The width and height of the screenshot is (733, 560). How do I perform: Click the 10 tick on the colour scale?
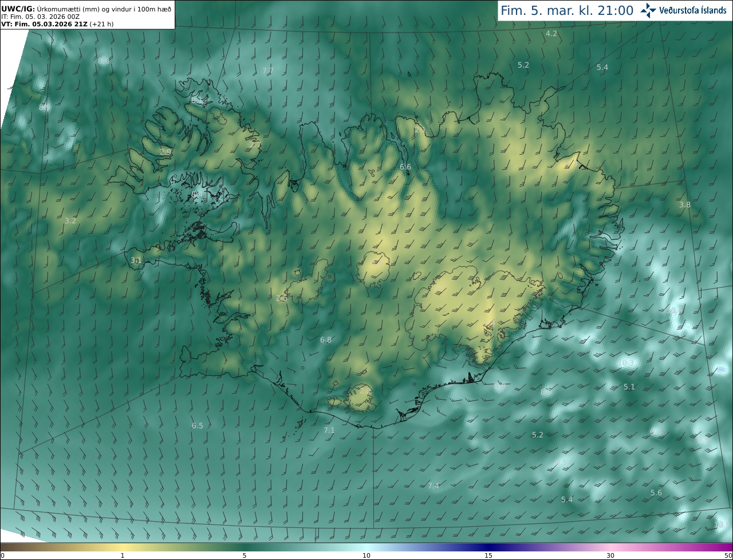tap(366, 555)
